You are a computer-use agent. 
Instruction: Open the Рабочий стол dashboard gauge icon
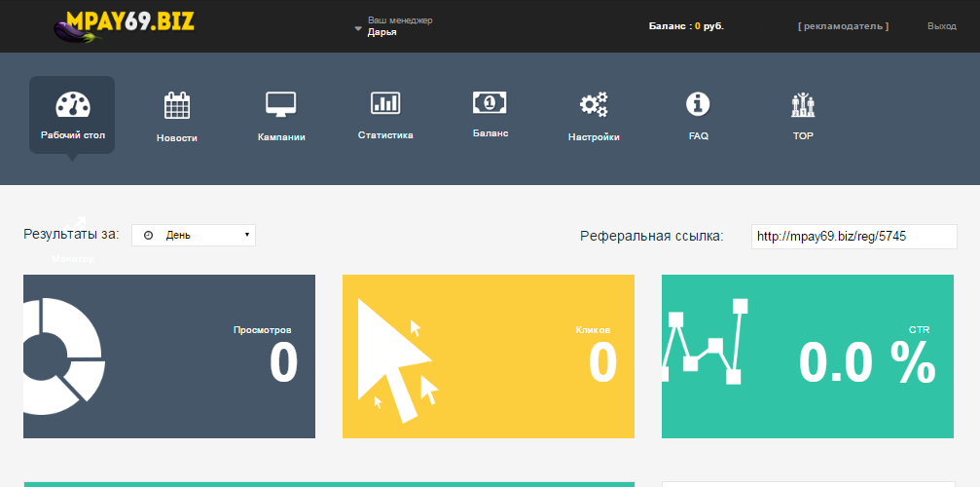73,104
